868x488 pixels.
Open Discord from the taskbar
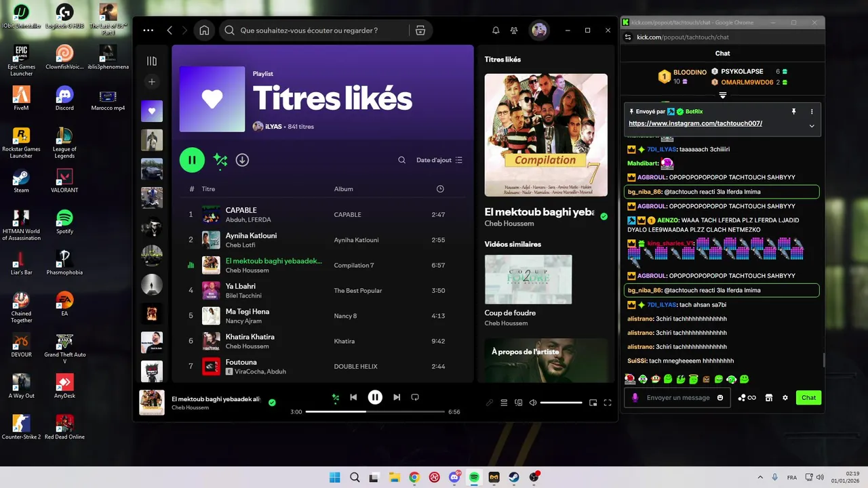pyautogui.click(x=454, y=477)
